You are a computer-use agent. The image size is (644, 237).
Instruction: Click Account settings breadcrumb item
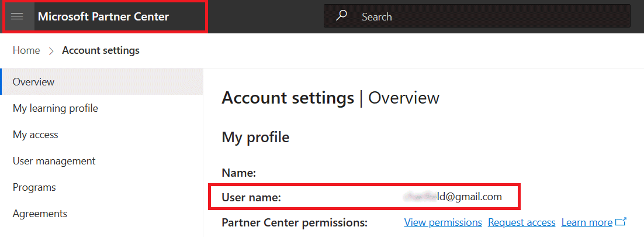[x=101, y=50]
